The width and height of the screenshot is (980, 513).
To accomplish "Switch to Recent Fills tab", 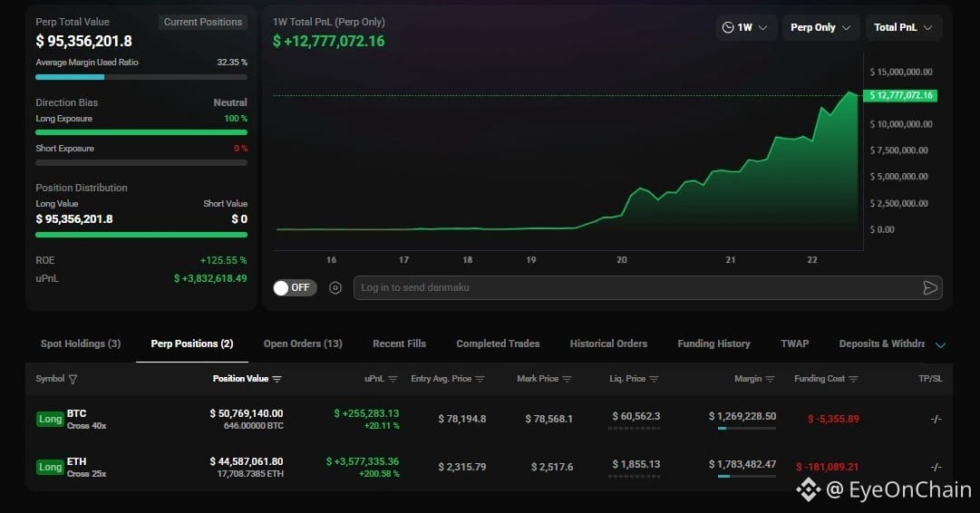I will 400,344.
